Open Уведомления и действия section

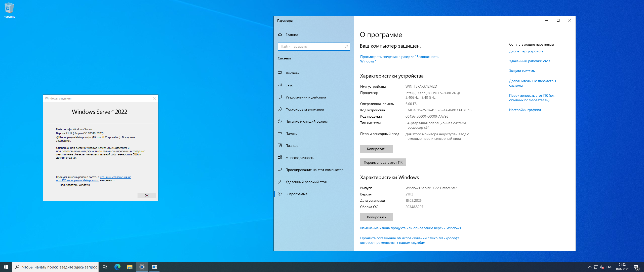click(x=314, y=97)
